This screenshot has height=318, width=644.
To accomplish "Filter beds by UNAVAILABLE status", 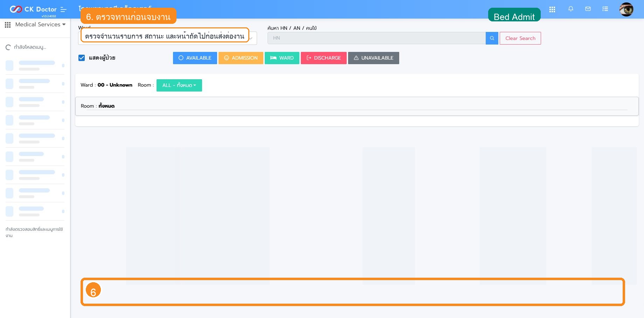I will coord(374,58).
